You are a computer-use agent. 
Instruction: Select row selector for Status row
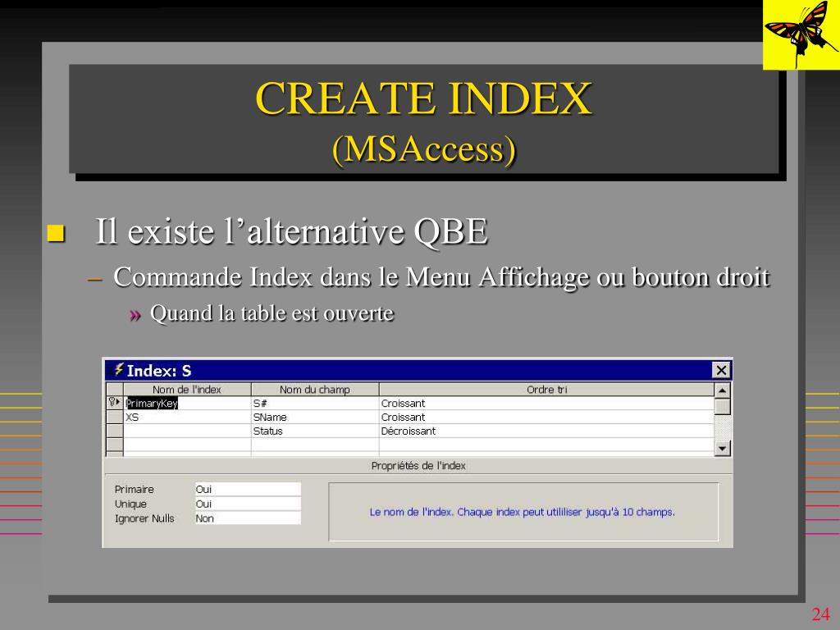(x=115, y=431)
